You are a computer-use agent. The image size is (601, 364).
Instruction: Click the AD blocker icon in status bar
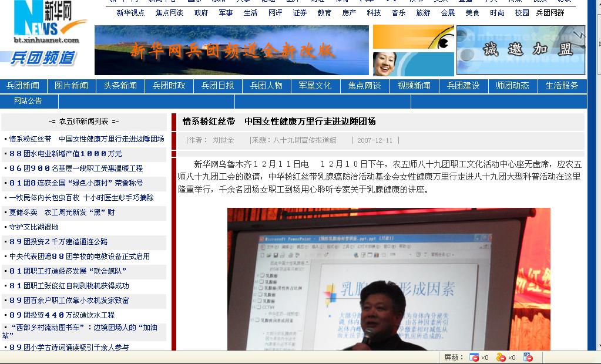(x=528, y=358)
